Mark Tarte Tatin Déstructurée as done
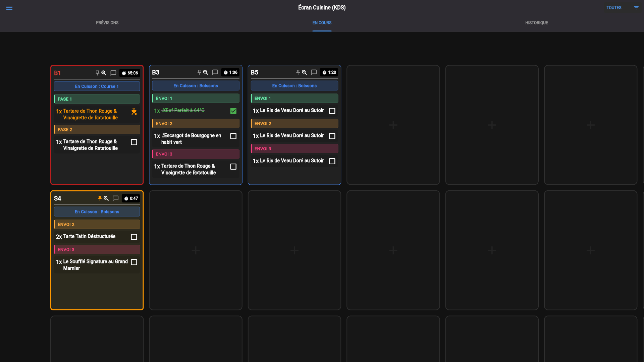 (134, 237)
